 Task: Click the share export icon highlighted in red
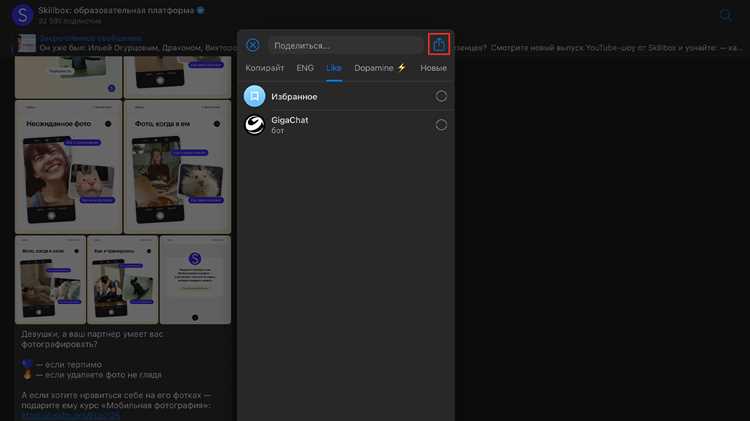pyautogui.click(x=439, y=44)
